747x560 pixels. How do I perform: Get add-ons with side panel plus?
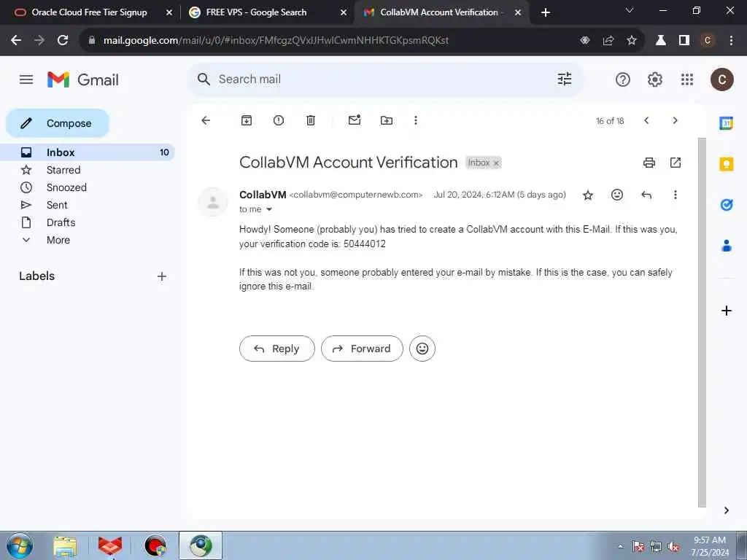click(726, 311)
